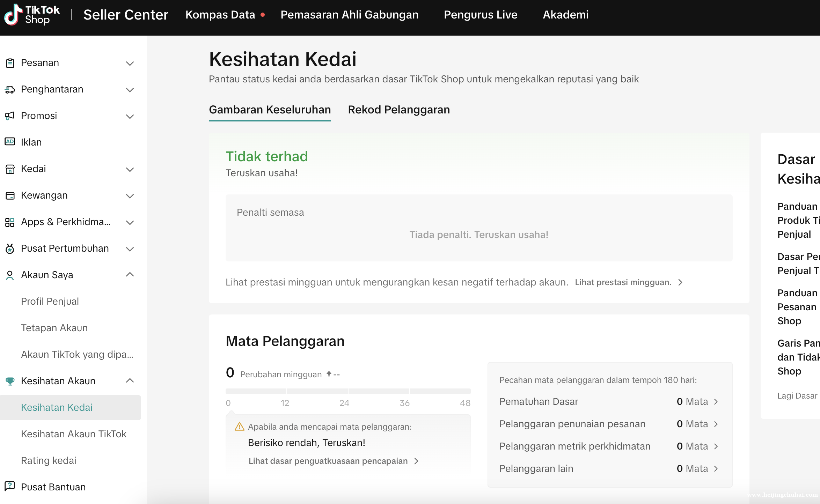Open Pelanggaran penunaian pesanan points chevron

716,424
